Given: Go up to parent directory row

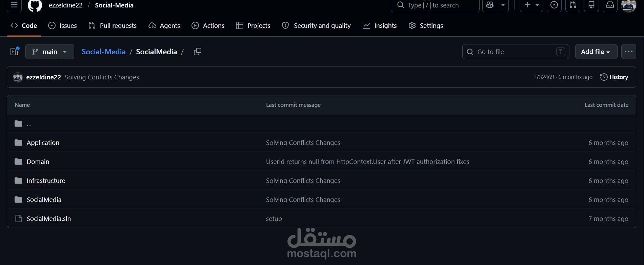Looking at the screenshot, I should (x=321, y=124).
